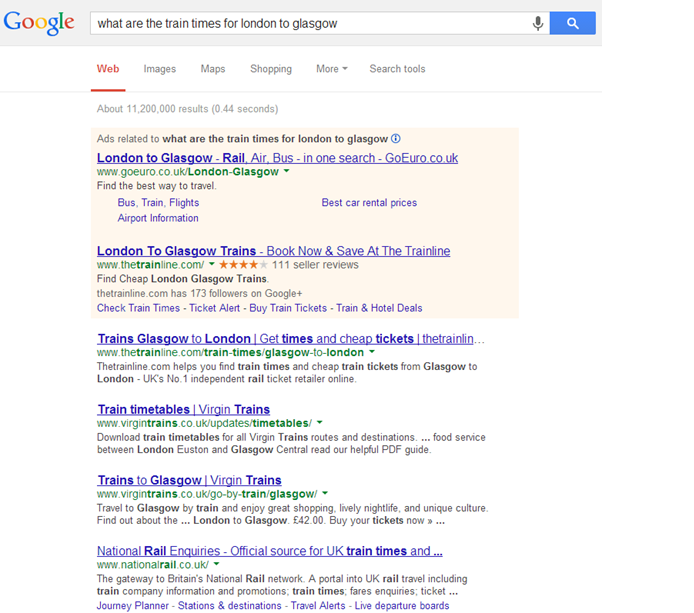Open arrow menu beside virgintrains go-by-train glasgow URL
Image resolution: width=694 pixels, height=613 pixels.
pyautogui.click(x=325, y=493)
